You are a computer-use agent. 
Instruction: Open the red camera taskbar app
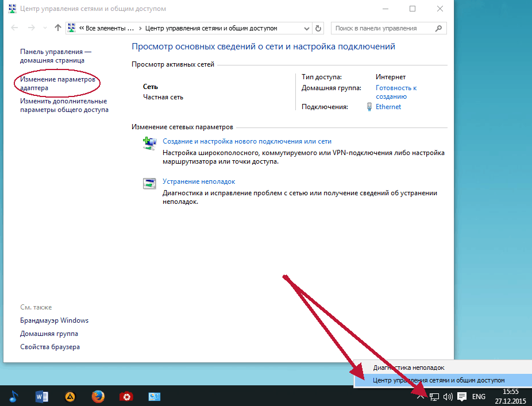point(126,396)
